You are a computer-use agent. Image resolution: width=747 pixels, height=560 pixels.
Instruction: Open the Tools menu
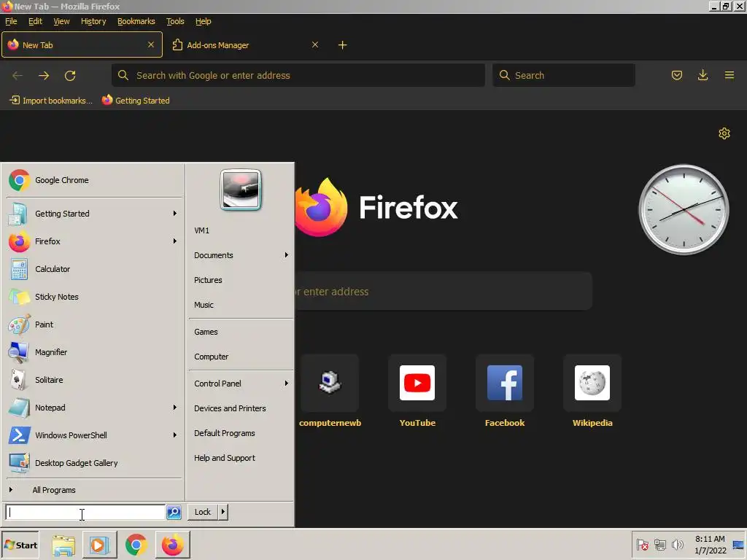(x=175, y=21)
